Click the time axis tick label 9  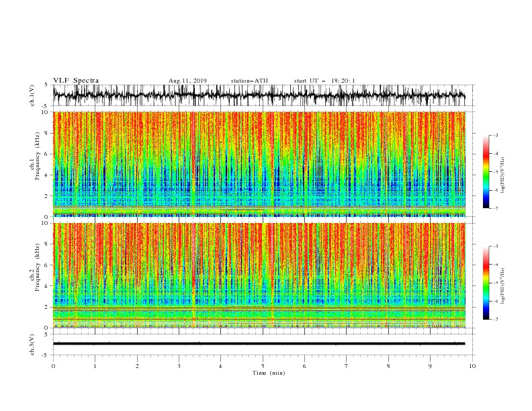pos(430,366)
